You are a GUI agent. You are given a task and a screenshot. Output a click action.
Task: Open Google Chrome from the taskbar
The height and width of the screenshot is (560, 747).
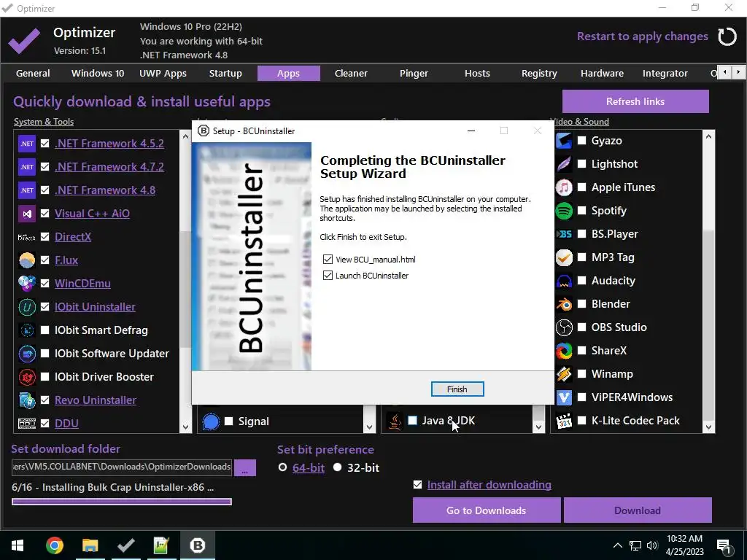pyautogui.click(x=54, y=545)
